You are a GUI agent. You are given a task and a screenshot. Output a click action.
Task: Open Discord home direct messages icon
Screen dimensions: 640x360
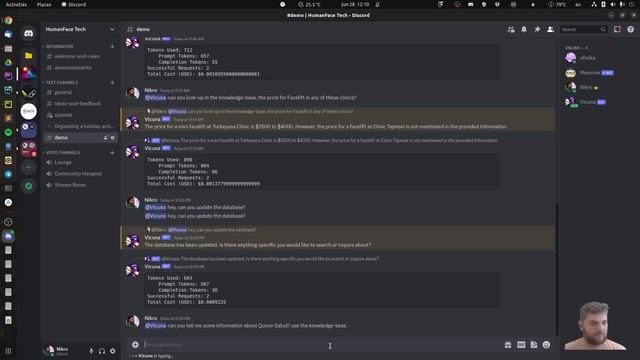pos(29,33)
